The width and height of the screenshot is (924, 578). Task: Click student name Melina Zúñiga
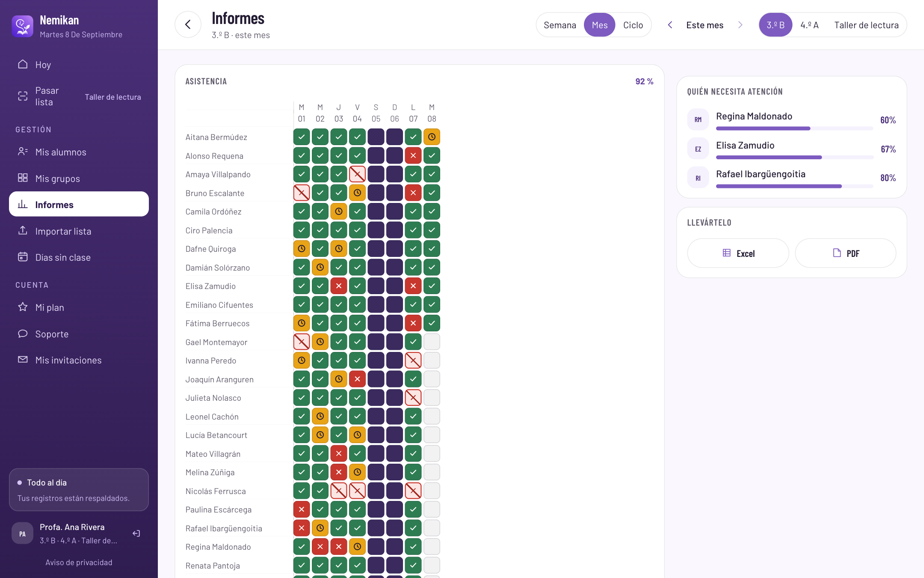[210, 472]
